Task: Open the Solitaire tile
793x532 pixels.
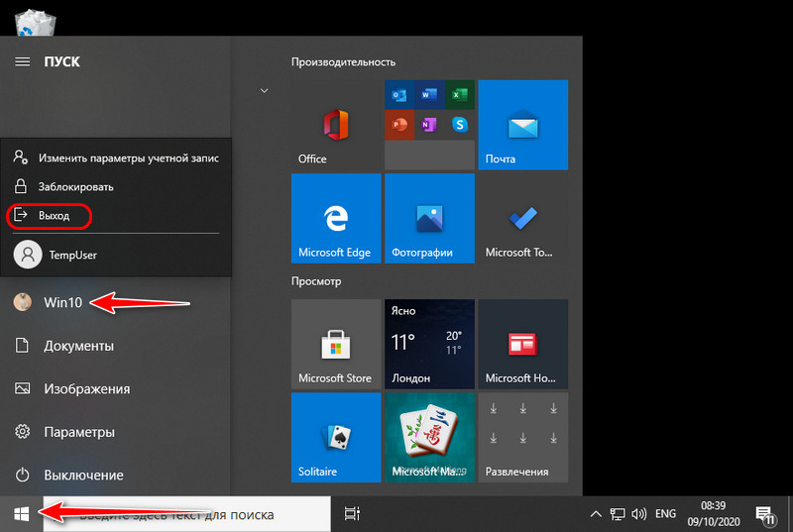Action: 336,438
